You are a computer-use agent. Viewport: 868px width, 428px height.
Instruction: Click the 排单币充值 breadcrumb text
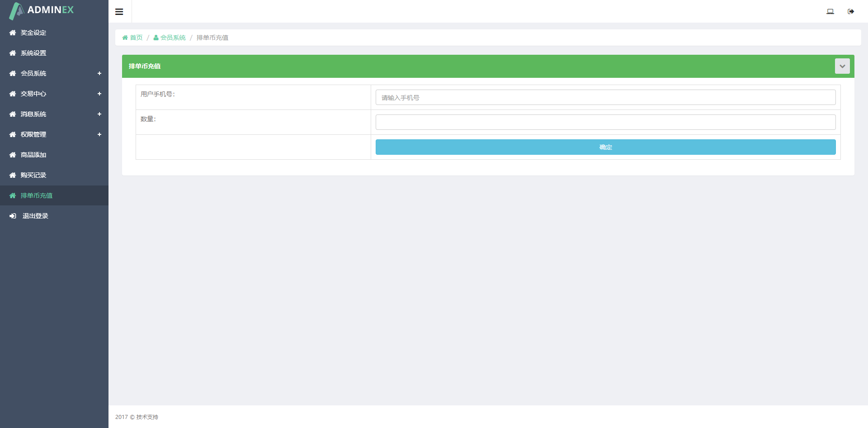point(212,38)
